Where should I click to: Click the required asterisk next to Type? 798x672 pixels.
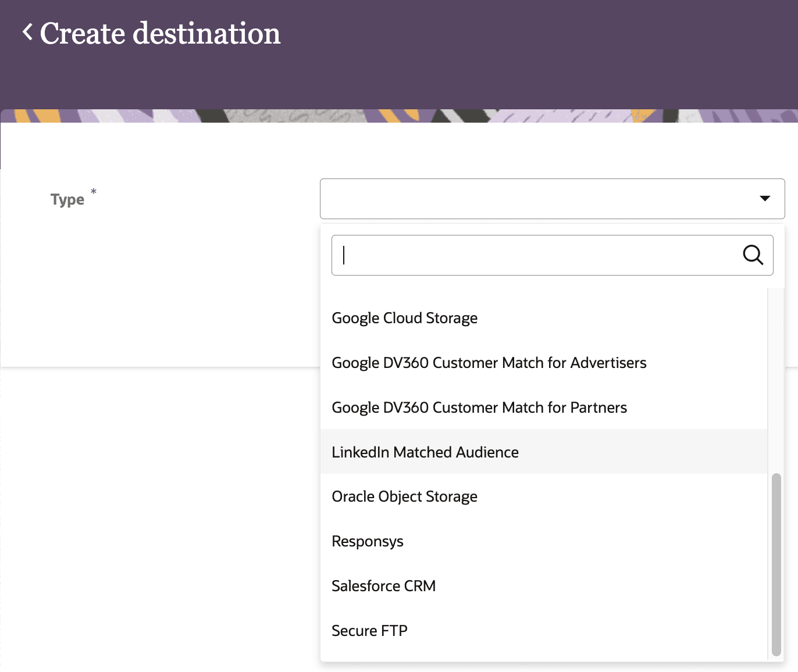(x=92, y=192)
